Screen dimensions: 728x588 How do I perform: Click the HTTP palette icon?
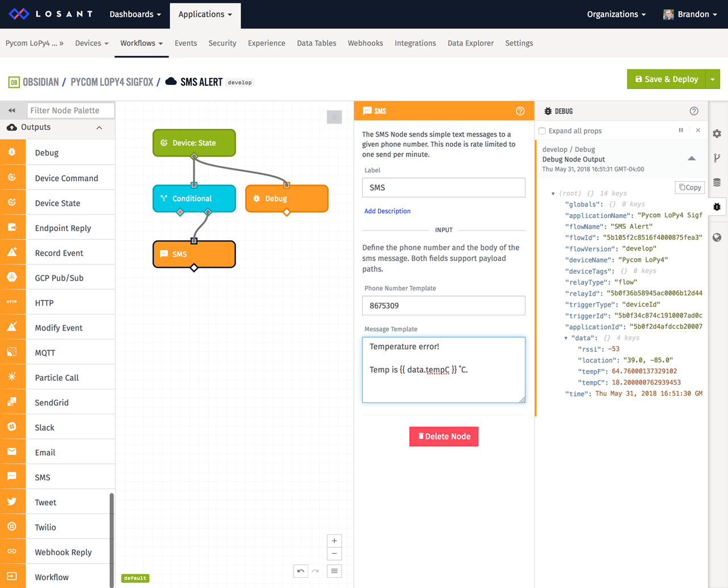[x=13, y=302]
